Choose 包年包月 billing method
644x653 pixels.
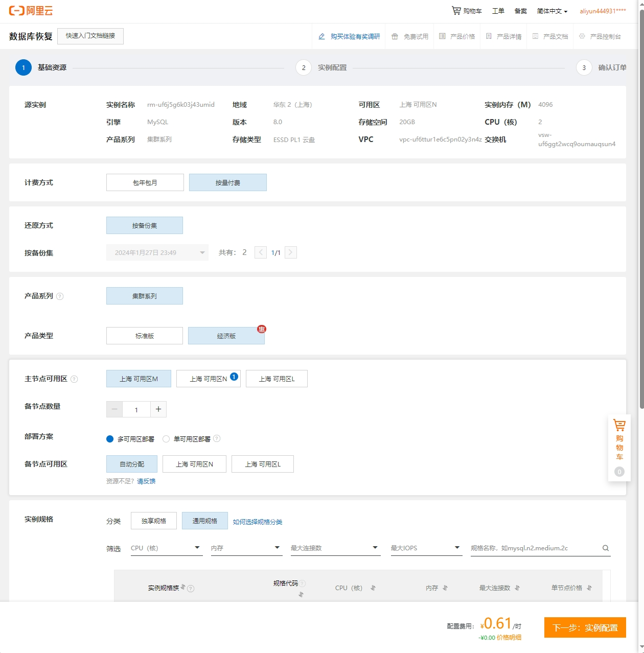tap(145, 182)
